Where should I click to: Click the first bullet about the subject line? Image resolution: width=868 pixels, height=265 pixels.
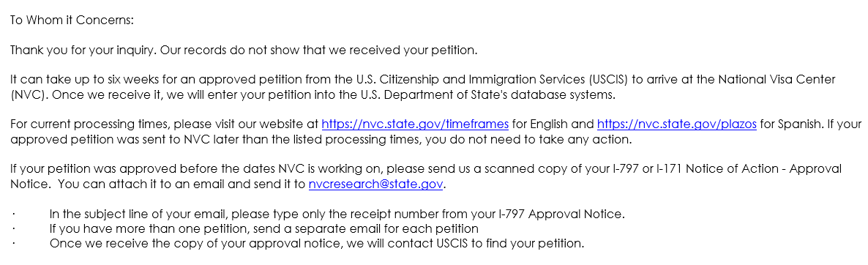point(337,214)
